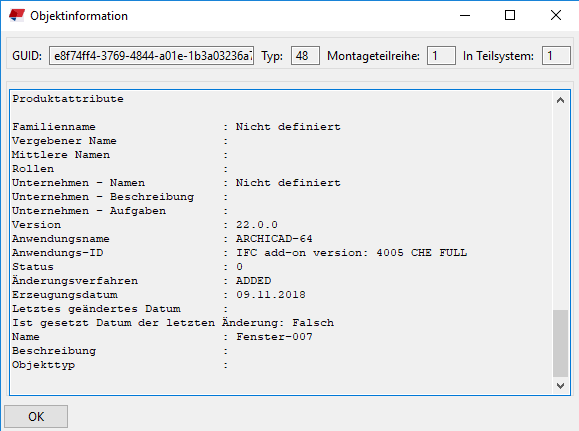Click the Produktattribute heading text
The height and width of the screenshot is (431, 579).
tap(68, 99)
